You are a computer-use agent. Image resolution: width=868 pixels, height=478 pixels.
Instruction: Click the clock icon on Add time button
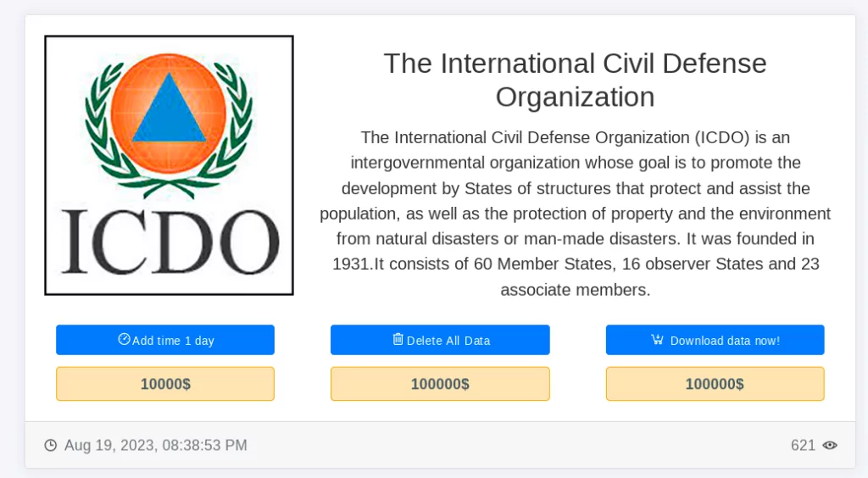[x=124, y=339]
